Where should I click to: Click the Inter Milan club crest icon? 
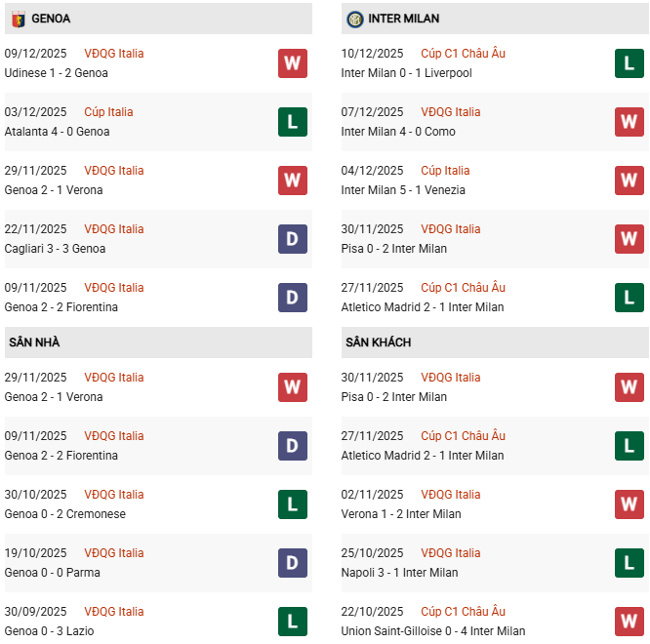(x=354, y=19)
